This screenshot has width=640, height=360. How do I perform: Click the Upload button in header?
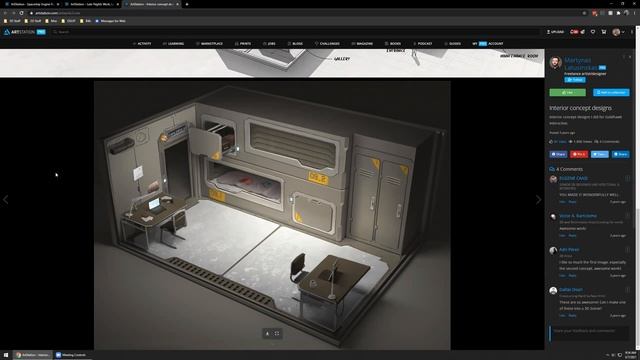click(x=555, y=32)
